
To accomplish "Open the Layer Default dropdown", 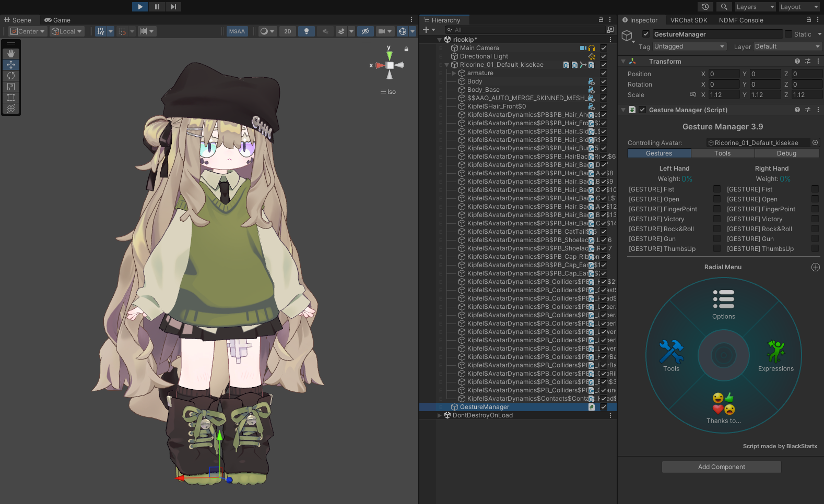I will click(x=787, y=46).
